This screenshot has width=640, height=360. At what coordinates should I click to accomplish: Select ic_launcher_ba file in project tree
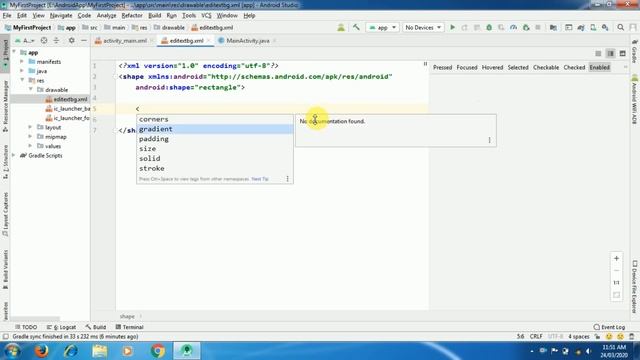(68, 109)
